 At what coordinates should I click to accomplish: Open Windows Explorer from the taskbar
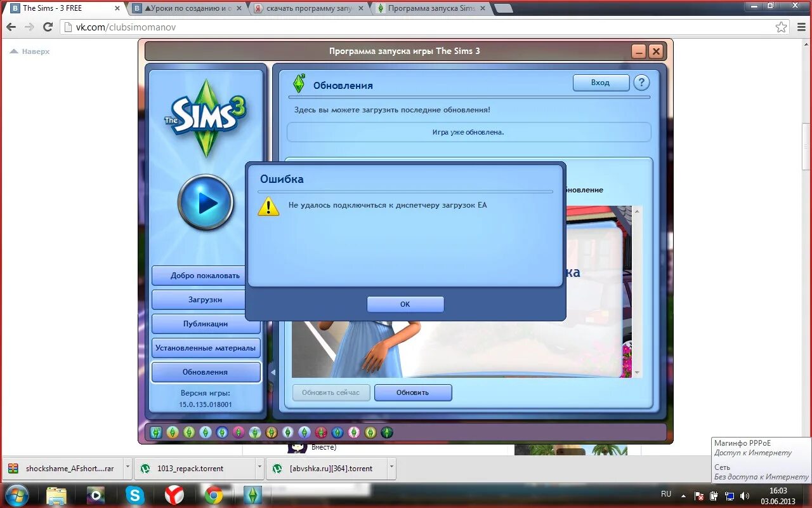click(56, 495)
